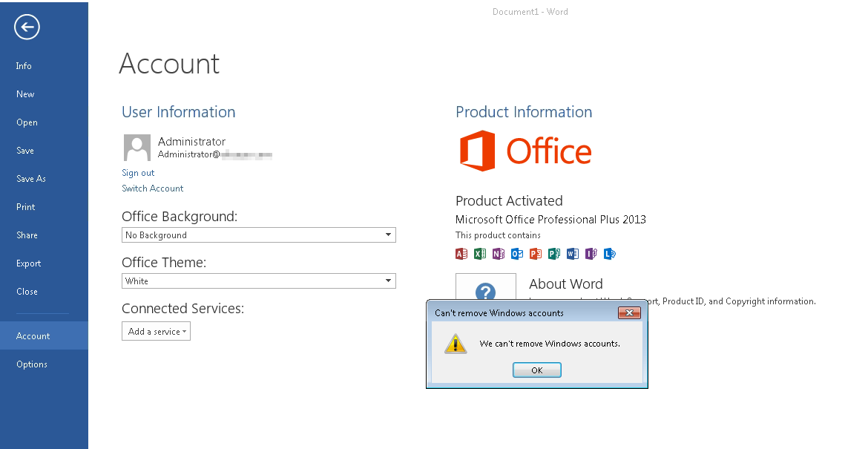Click the PowerPoint product icon

pyautogui.click(x=536, y=254)
